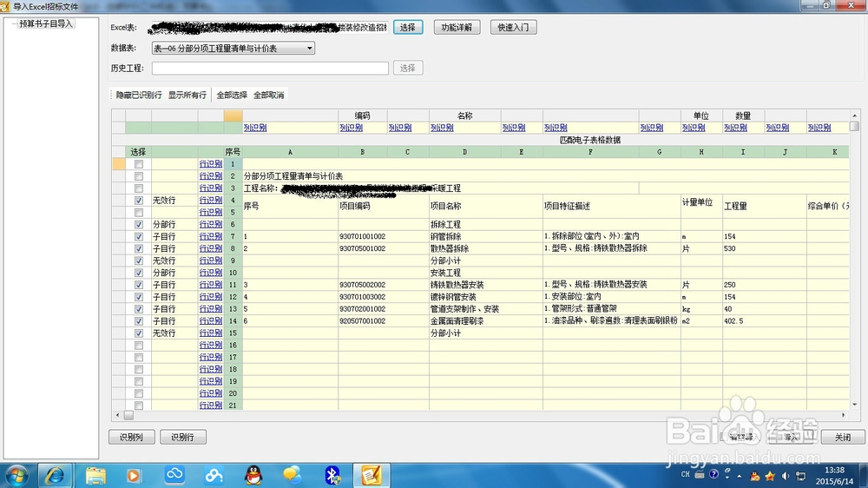Click the Excel表 file path field
Screen dimensions: 868x488
(x=270, y=27)
